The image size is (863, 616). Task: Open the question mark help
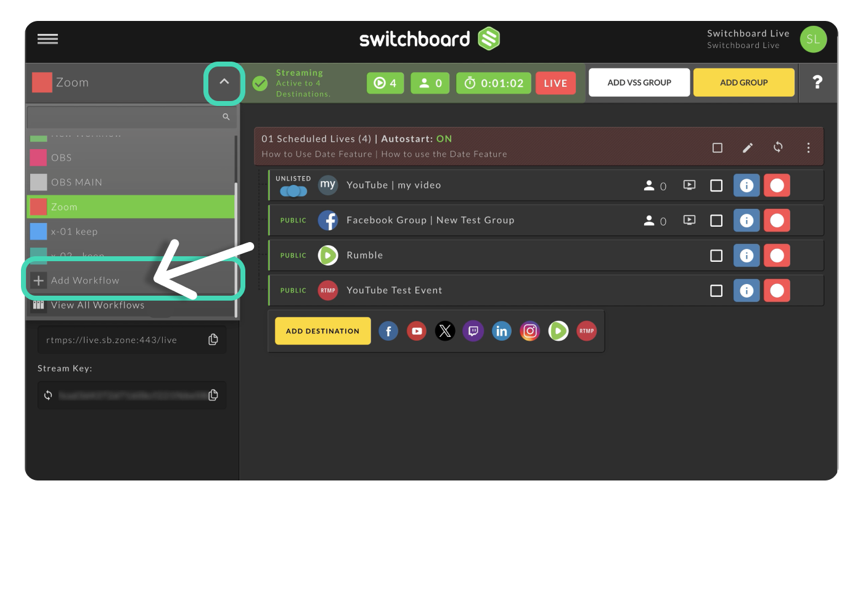click(817, 82)
